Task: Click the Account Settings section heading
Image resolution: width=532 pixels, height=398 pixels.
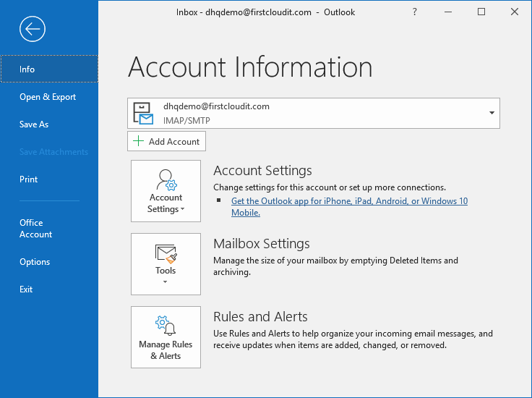Action: [x=262, y=171]
